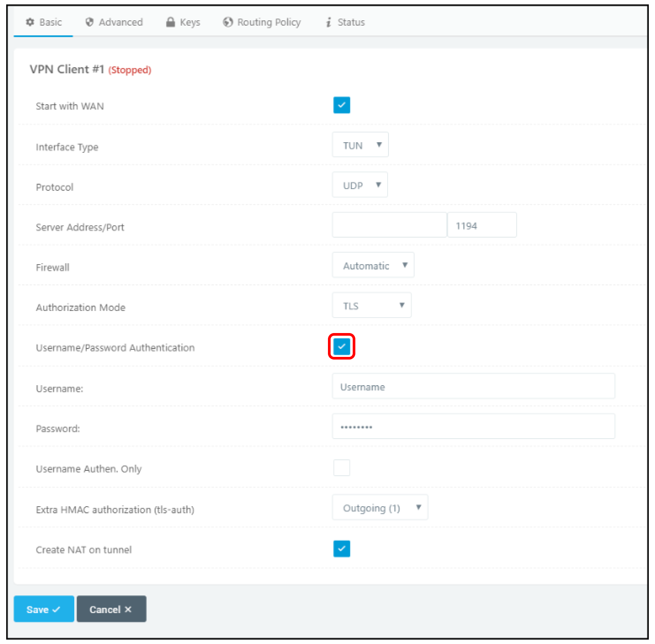
Task: Click the globe icon beside Routing Policy
Action: click(x=228, y=22)
